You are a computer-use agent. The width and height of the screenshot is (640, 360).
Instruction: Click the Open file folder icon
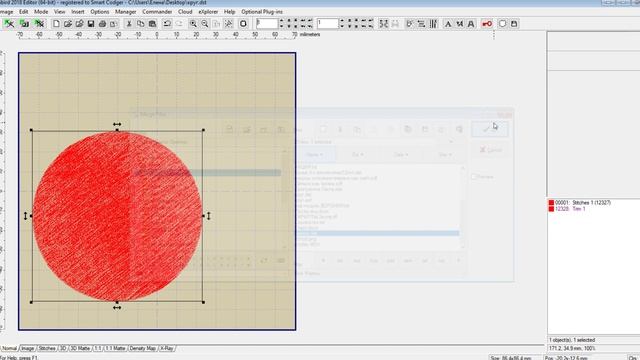click(x=68, y=24)
